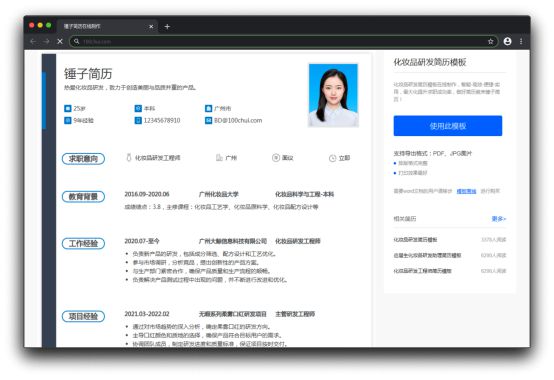
Task: Click the 使用此模板 button
Action: click(448, 126)
